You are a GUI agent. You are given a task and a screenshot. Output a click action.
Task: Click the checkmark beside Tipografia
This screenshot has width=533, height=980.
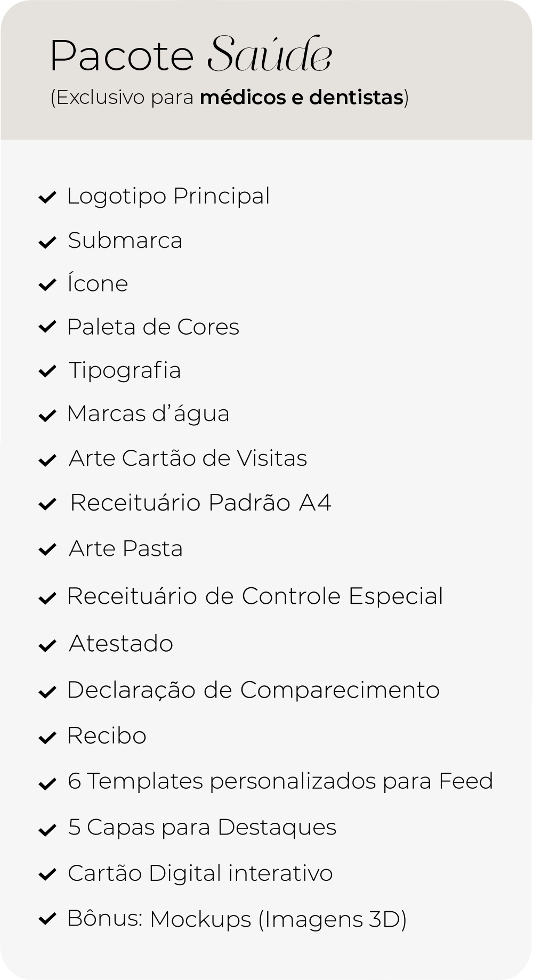(x=47, y=371)
